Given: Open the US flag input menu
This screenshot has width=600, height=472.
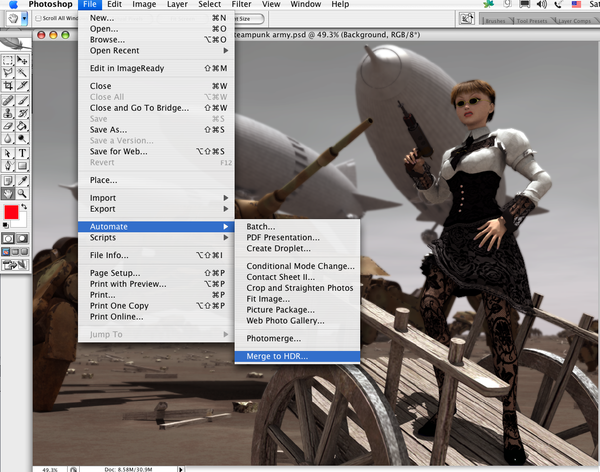Looking at the screenshot, I should [x=576, y=4].
